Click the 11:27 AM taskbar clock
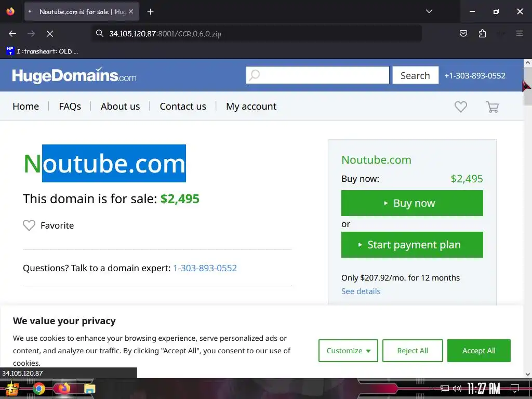 pos(484,389)
